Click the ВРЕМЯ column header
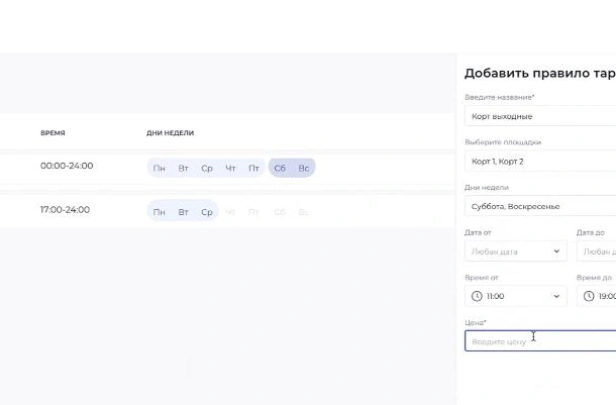 pyautogui.click(x=53, y=133)
